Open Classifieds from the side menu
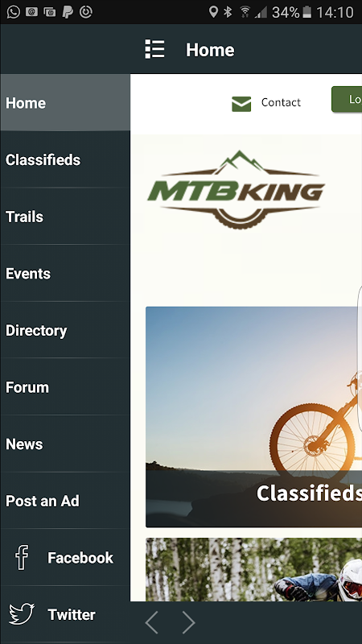 (x=65, y=159)
